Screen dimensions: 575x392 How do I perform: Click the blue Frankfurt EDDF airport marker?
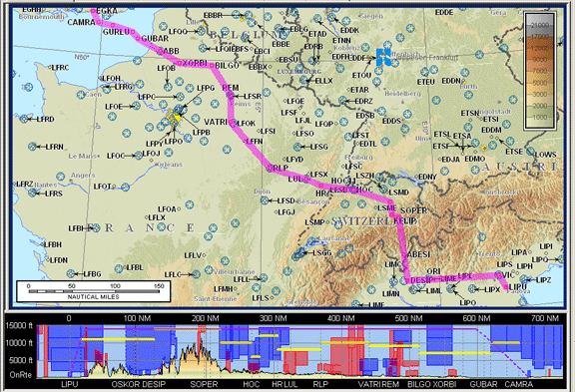pyautogui.click(x=383, y=58)
